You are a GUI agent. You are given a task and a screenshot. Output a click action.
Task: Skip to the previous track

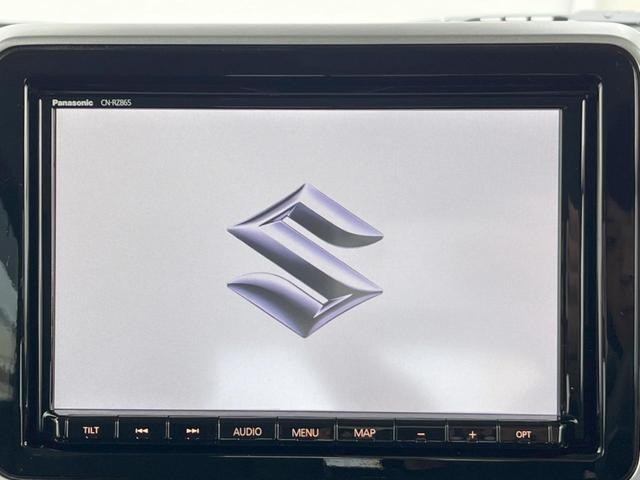[x=142, y=432]
